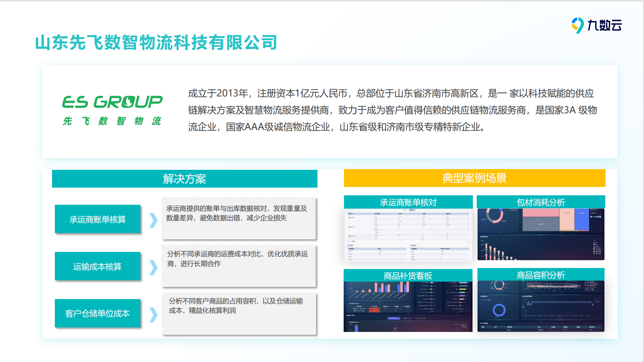Expand the chevron beside 承运商账单核算

153,219
